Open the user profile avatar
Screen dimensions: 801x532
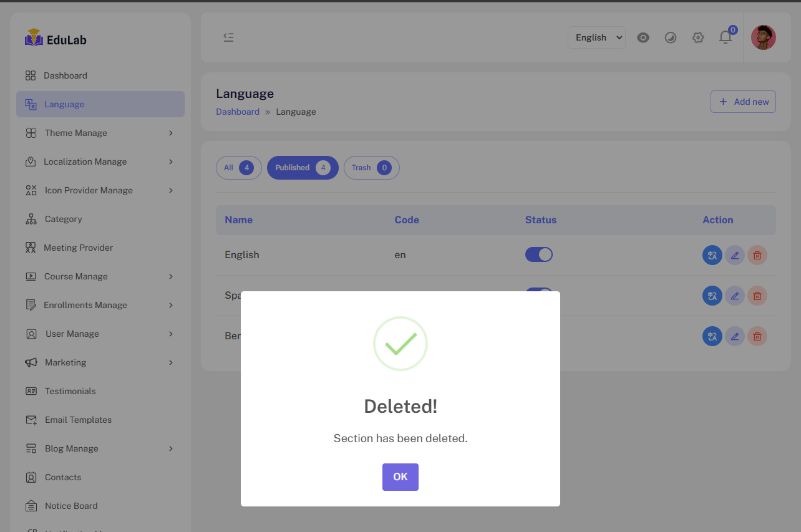click(763, 37)
